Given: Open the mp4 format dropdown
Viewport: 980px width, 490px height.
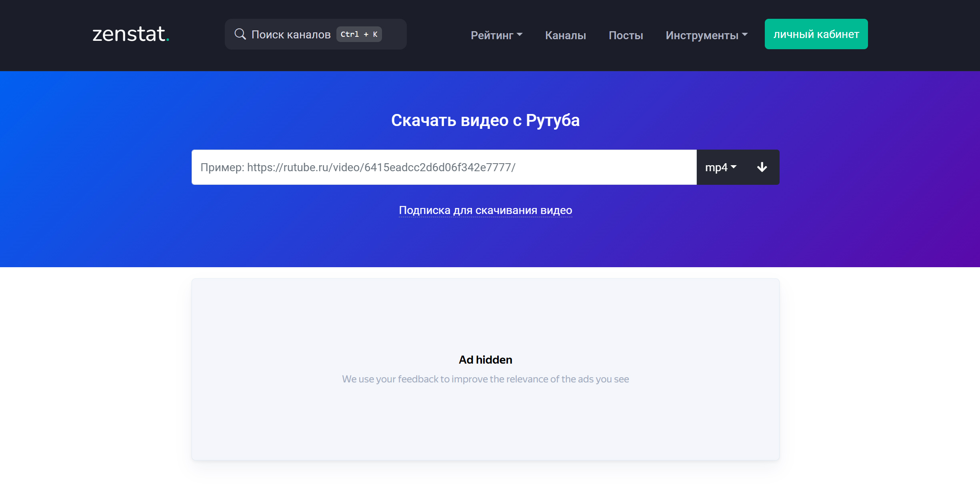Looking at the screenshot, I should pyautogui.click(x=721, y=167).
